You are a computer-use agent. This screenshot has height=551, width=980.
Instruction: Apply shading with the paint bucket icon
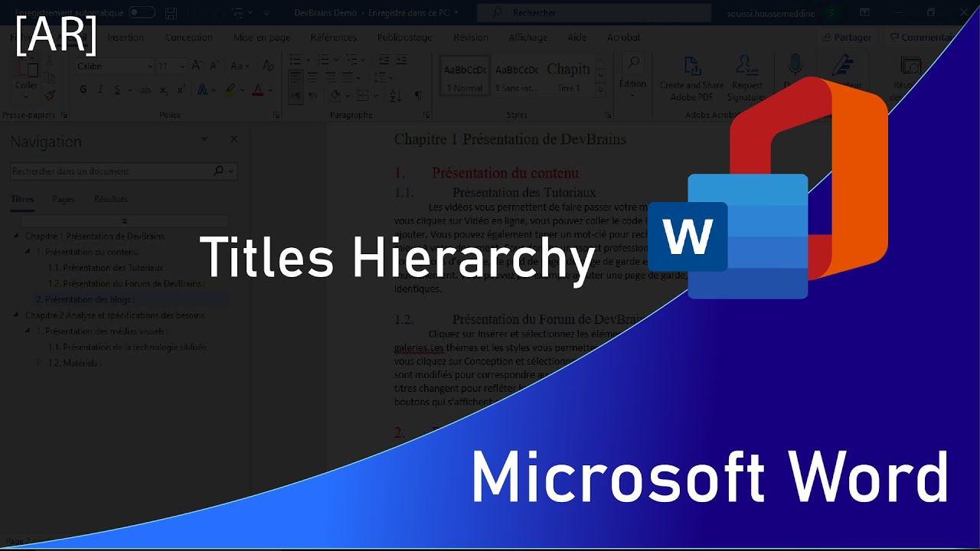point(335,96)
